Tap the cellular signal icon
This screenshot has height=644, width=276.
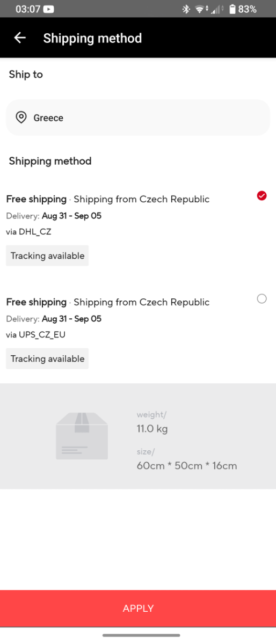pos(218,9)
